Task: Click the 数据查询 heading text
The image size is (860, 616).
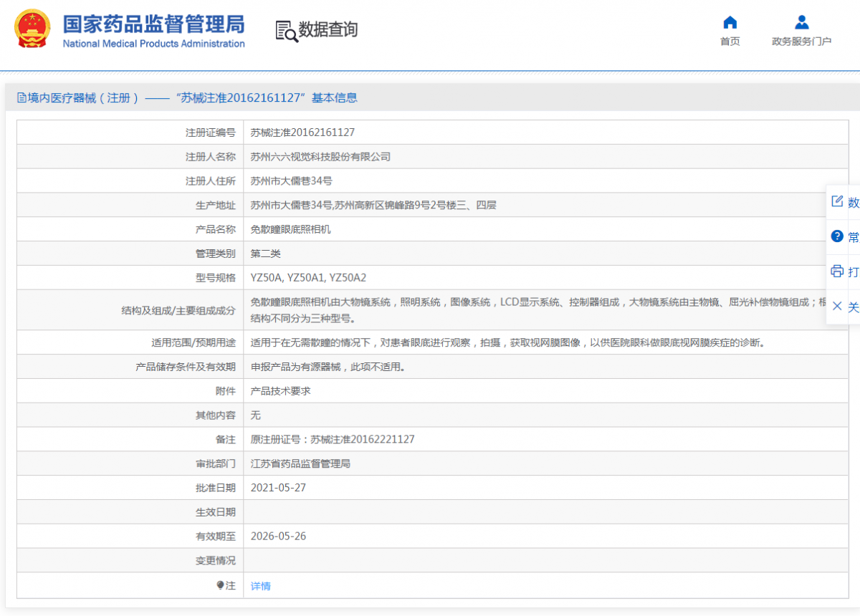Action: coord(328,30)
